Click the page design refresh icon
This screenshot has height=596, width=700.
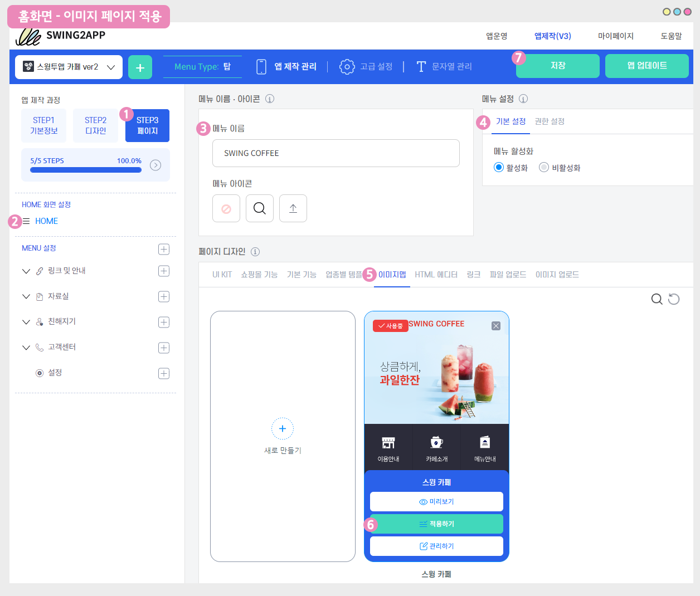pyautogui.click(x=674, y=299)
